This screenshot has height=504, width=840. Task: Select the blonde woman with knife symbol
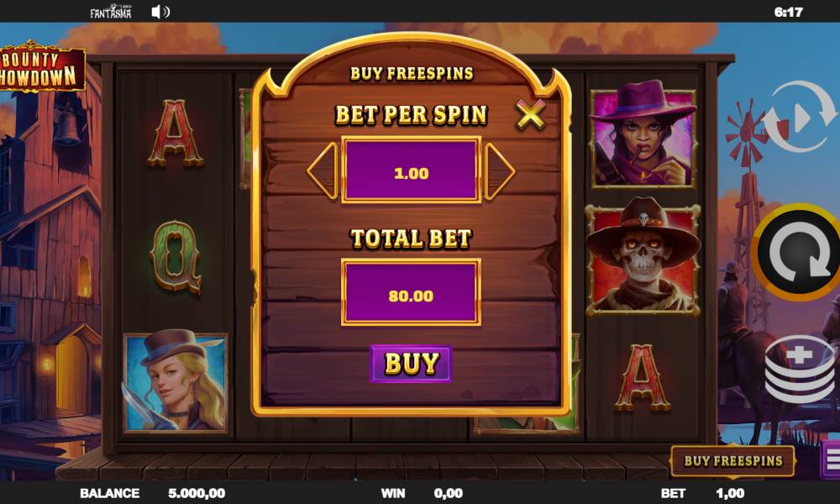[x=176, y=382]
